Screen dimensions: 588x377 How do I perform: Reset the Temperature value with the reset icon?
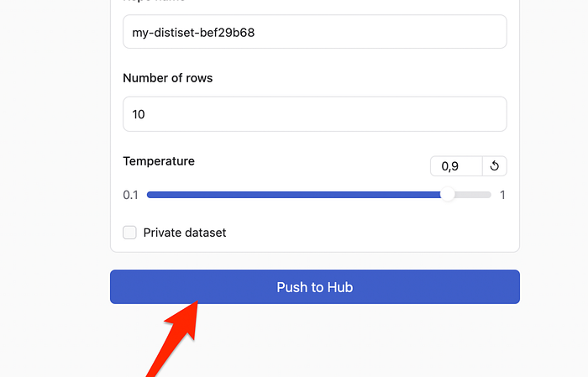[x=495, y=166]
